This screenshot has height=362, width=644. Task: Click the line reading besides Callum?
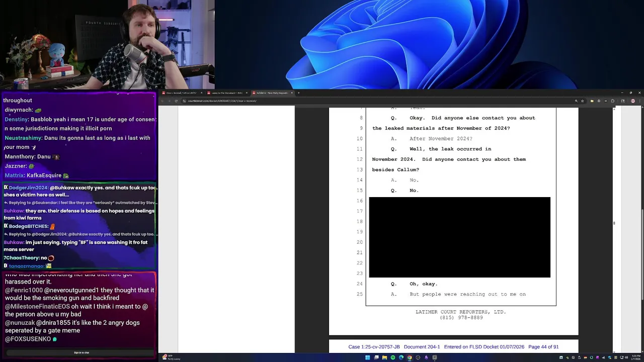(395, 170)
